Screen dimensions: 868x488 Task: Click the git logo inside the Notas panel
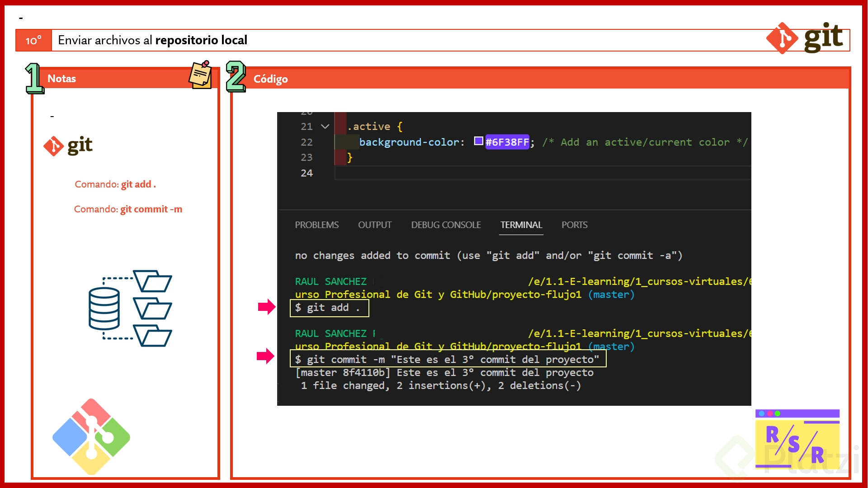click(x=68, y=146)
